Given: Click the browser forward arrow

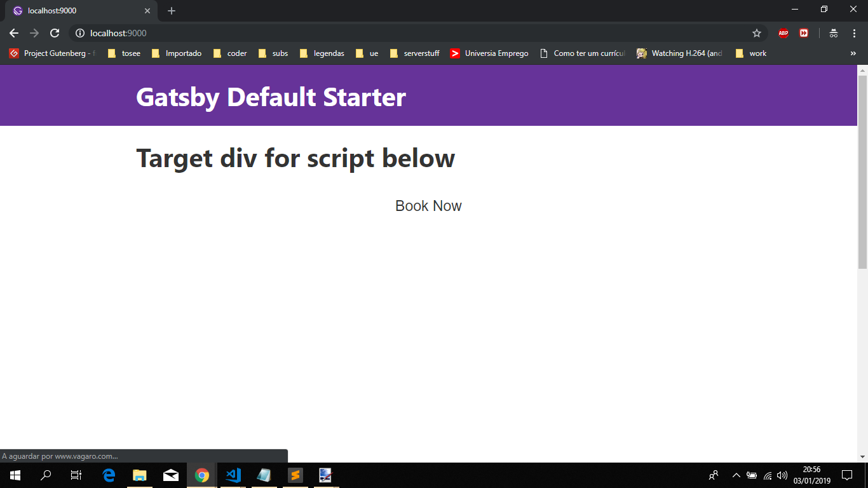Looking at the screenshot, I should [x=34, y=33].
